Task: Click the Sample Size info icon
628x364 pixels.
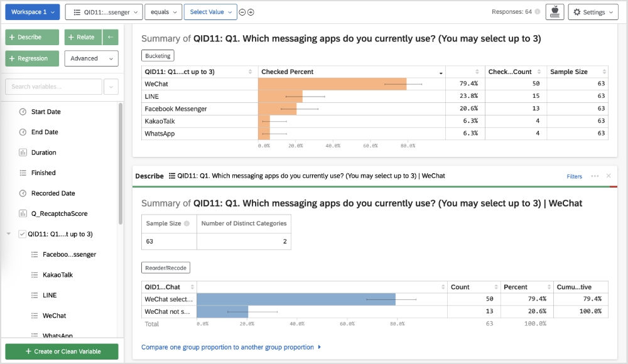Action: (187, 223)
